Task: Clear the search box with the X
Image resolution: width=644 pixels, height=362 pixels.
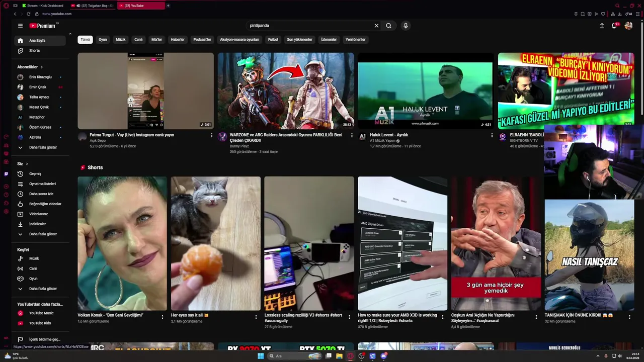Action: click(x=376, y=26)
